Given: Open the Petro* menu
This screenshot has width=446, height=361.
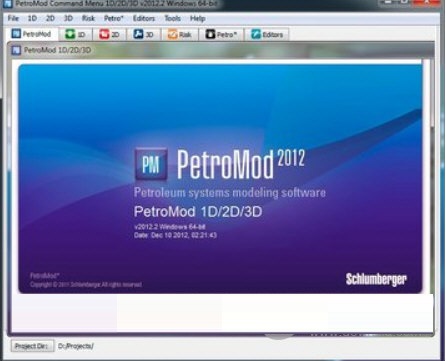Looking at the screenshot, I should pyautogui.click(x=114, y=18).
